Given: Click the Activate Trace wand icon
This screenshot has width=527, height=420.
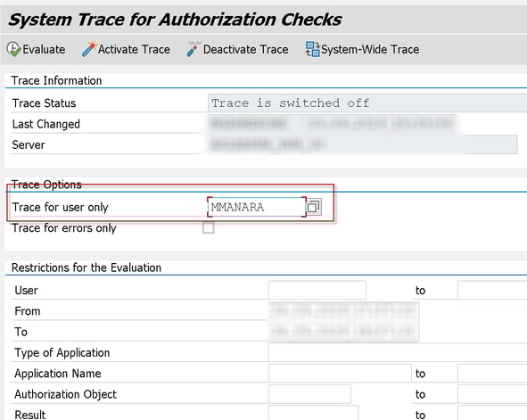Looking at the screenshot, I should (89, 49).
